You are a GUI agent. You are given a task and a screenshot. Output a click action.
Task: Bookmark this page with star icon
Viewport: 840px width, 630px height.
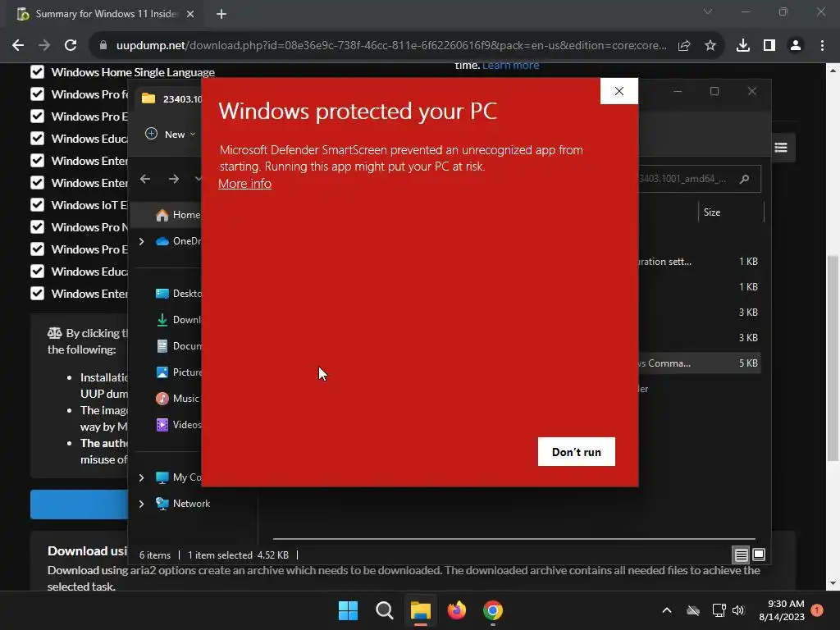point(710,46)
